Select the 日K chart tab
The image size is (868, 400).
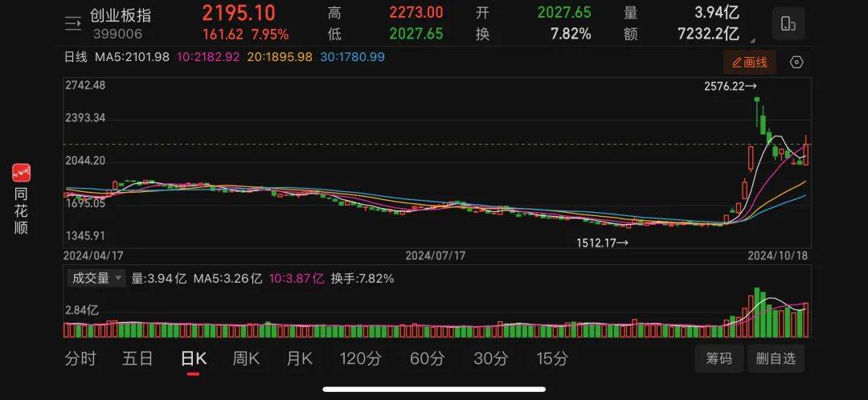[x=193, y=358]
